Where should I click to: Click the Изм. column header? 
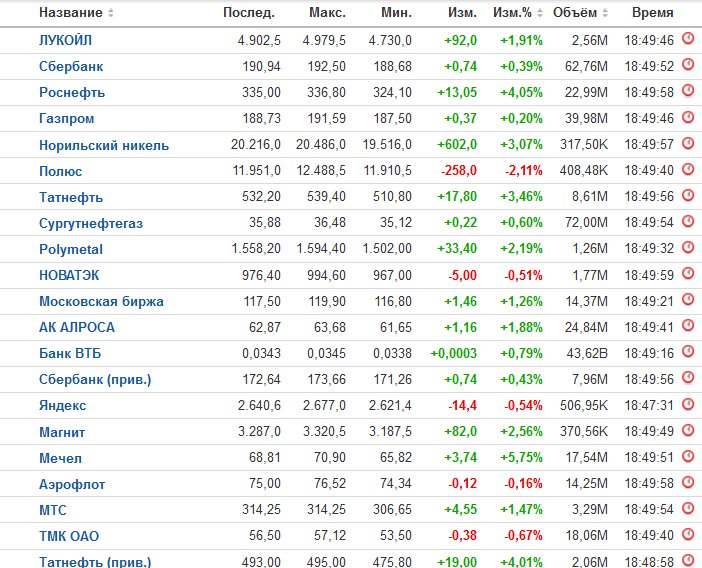[x=462, y=13]
